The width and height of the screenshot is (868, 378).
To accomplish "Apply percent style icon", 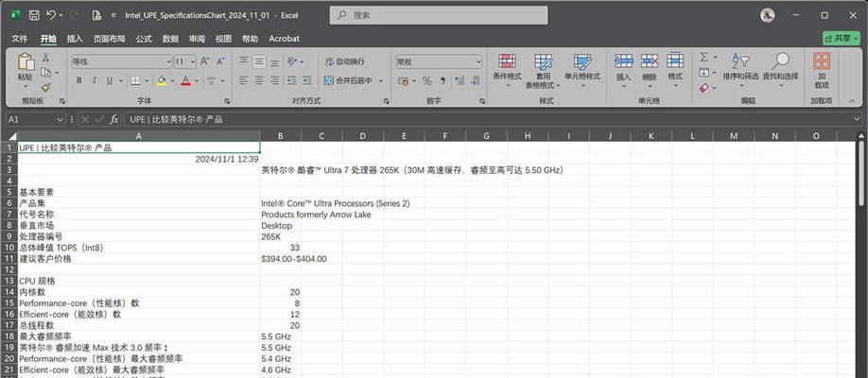I will pyautogui.click(x=426, y=81).
